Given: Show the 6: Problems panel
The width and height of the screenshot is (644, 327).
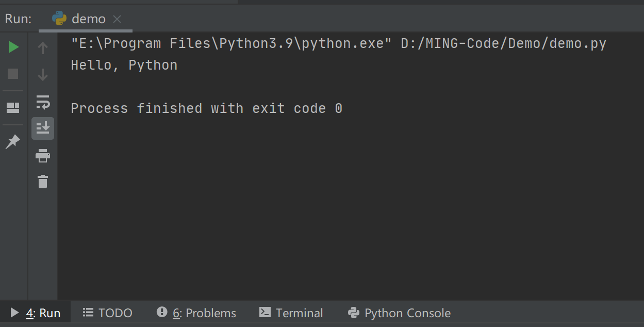Looking at the screenshot, I should point(196,313).
